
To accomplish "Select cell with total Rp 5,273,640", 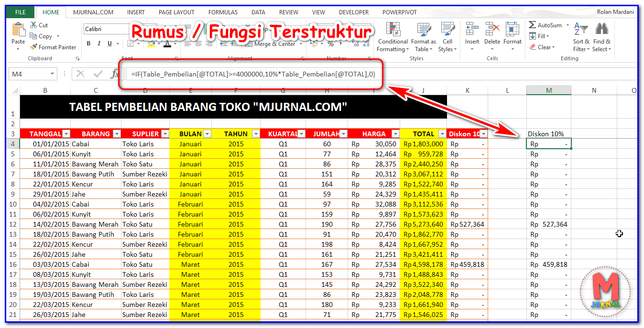I will (423, 224).
